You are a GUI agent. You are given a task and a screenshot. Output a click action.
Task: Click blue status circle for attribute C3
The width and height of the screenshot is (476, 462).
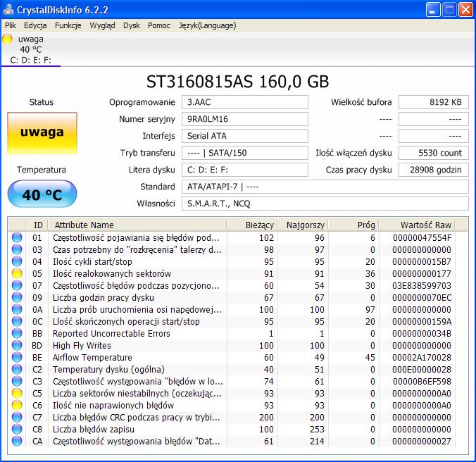tap(17, 381)
